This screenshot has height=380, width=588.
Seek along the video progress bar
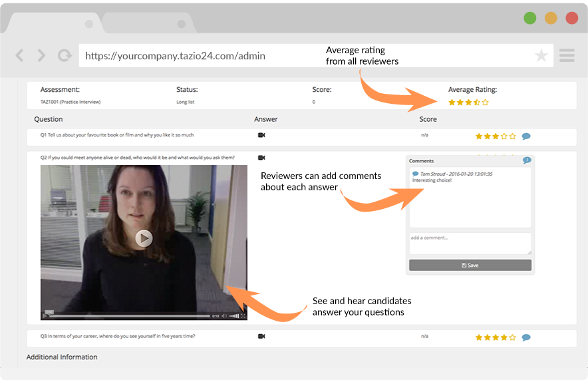pyautogui.click(x=130, y=316)
